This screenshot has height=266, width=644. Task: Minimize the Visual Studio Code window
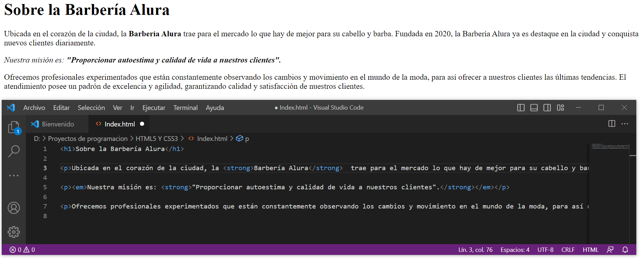point(578,108)
